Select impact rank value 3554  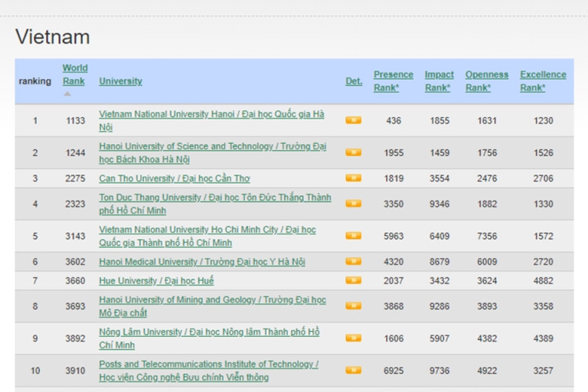point(439,178)
